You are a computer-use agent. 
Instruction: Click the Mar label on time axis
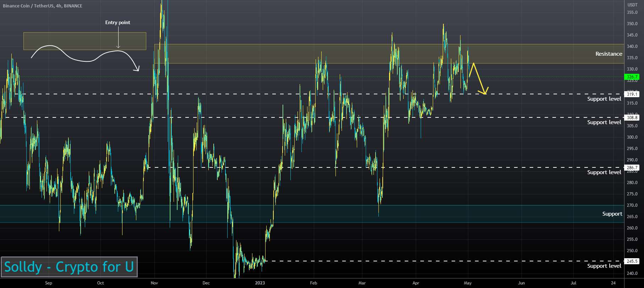click(362, 283)
